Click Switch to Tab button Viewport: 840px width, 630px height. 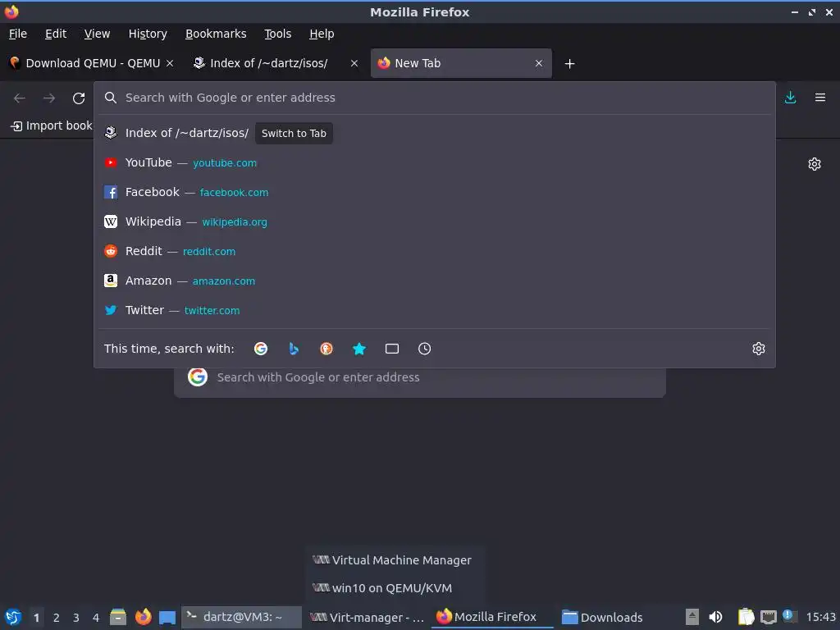[x=294, y=134]
